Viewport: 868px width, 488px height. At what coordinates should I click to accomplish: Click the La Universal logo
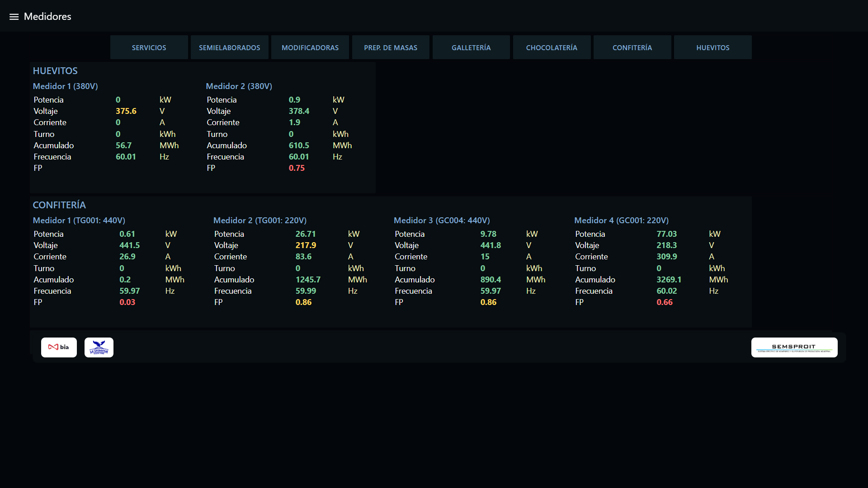99,347
